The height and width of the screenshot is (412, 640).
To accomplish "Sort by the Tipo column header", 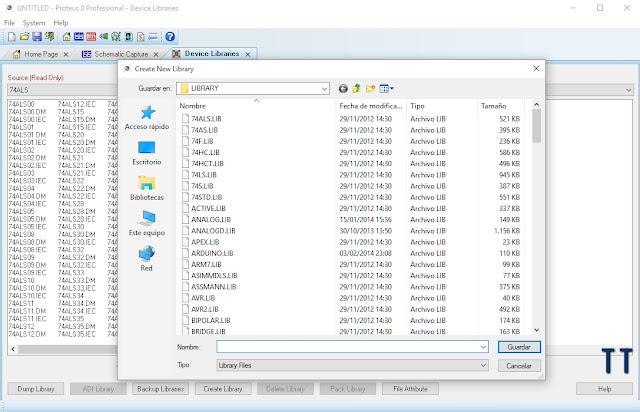I will (x=442, y=106).
